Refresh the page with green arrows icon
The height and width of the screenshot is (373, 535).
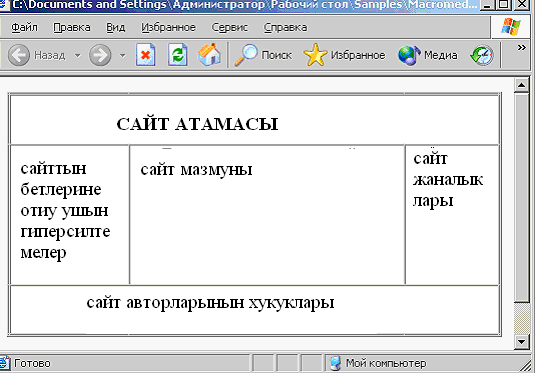(177, 55)
